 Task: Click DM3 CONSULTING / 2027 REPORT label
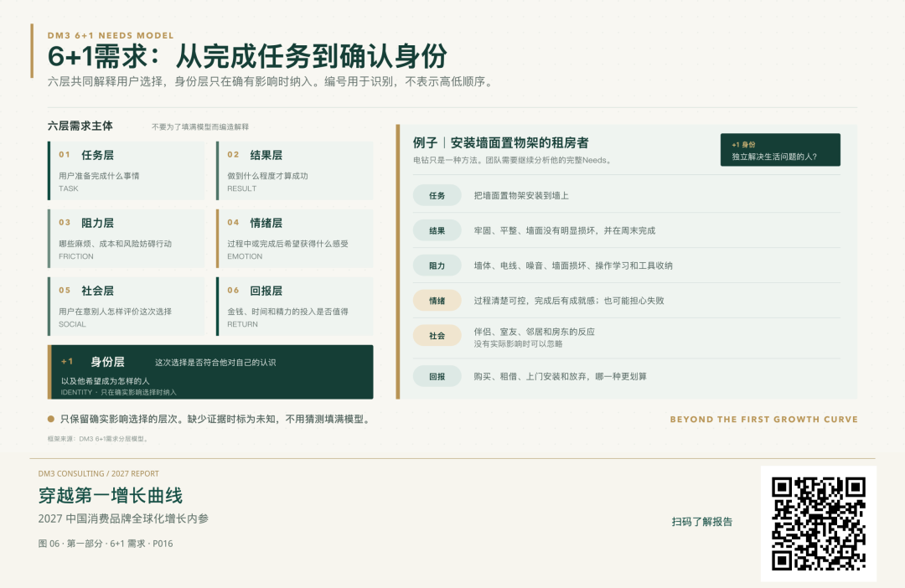(98, 474)
